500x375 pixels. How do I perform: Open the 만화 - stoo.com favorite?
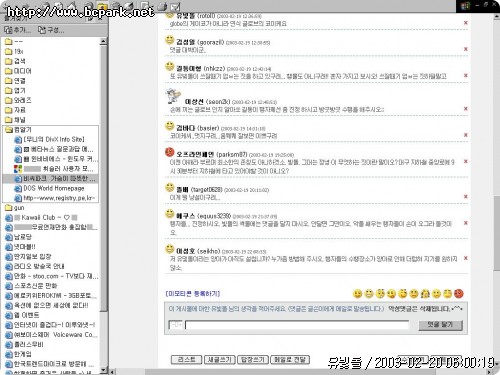[51, 276]
